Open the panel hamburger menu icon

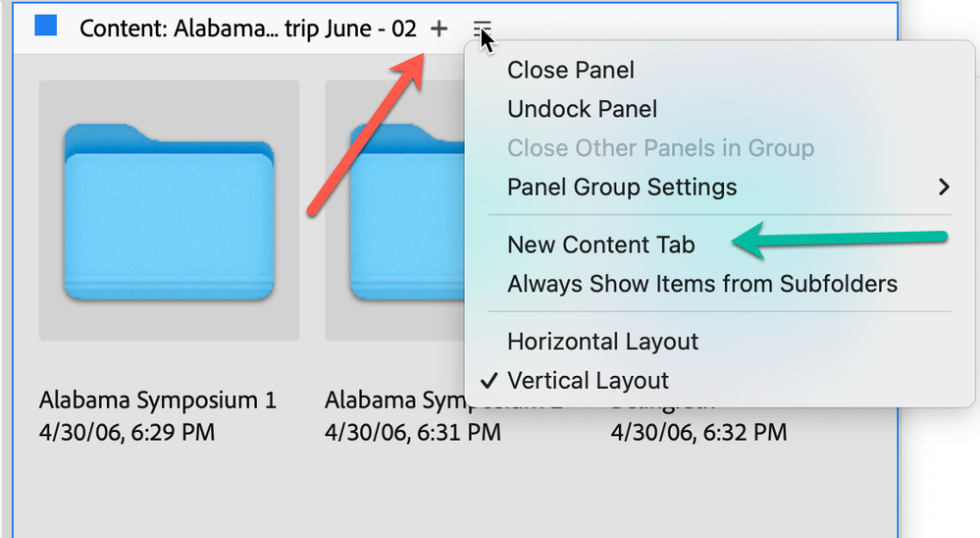coord(482,28)
